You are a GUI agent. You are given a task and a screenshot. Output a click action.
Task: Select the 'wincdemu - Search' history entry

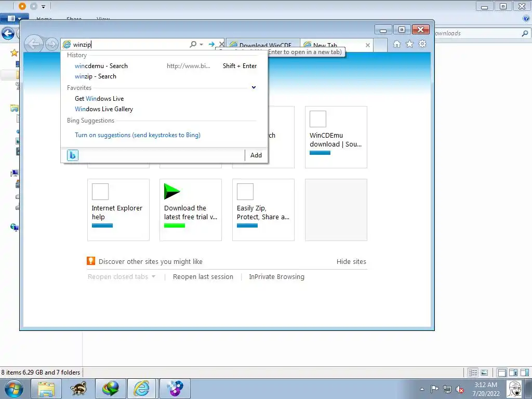[x=101, y=66]
